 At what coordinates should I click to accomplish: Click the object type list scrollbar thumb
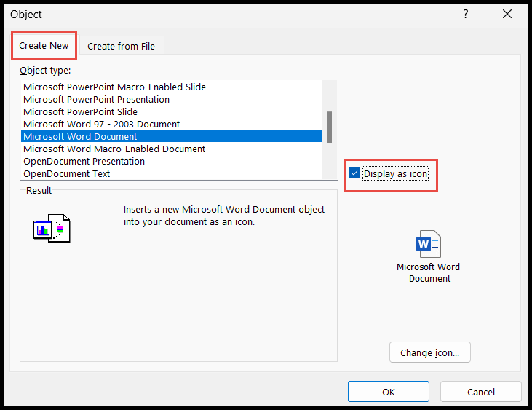[330, 127]
